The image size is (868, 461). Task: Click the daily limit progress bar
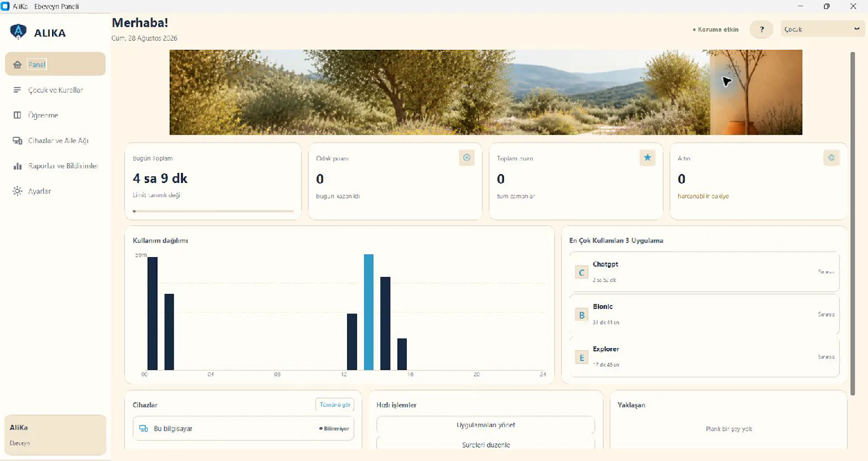[213, 211]
